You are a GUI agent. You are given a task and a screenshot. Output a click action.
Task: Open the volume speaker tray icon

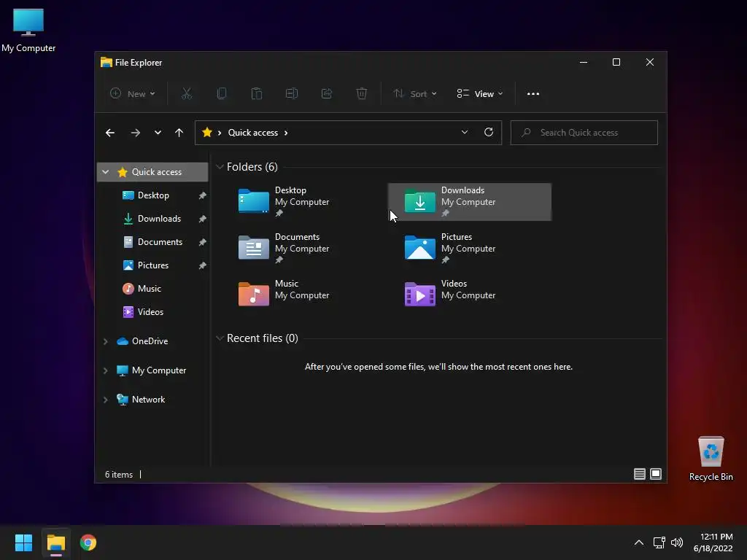(x=676, y=542)
